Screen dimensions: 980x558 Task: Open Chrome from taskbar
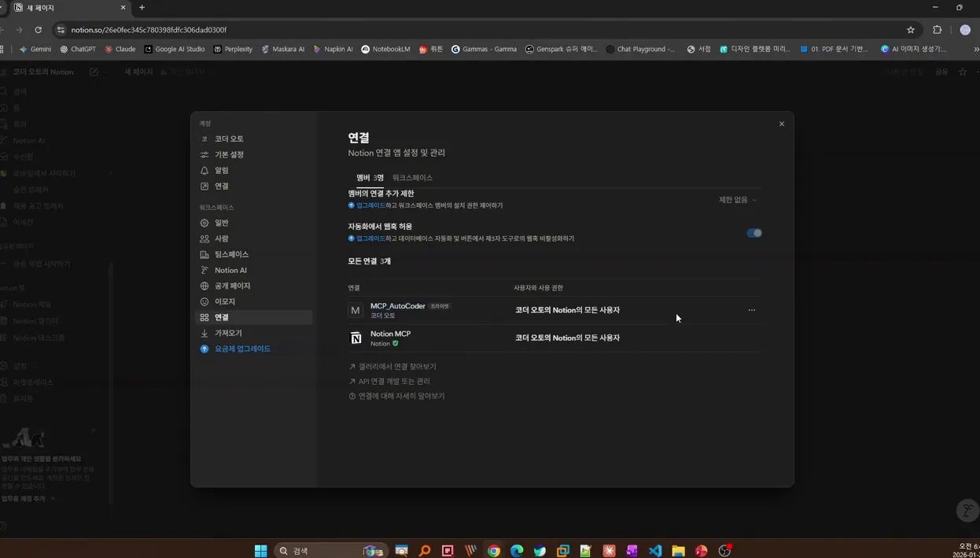(494, 551)
